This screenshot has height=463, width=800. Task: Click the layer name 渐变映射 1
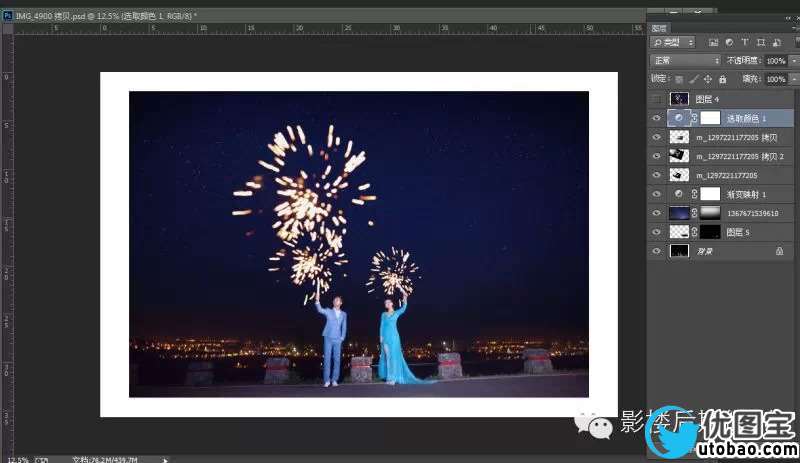point(746,194)
